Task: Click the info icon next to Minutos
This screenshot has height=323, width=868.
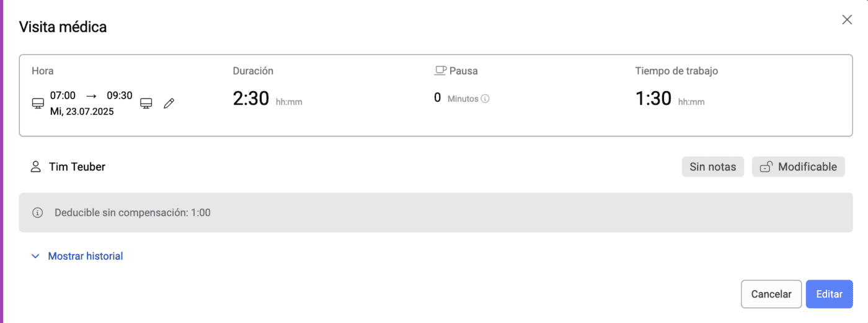Action: coord(485,99)
